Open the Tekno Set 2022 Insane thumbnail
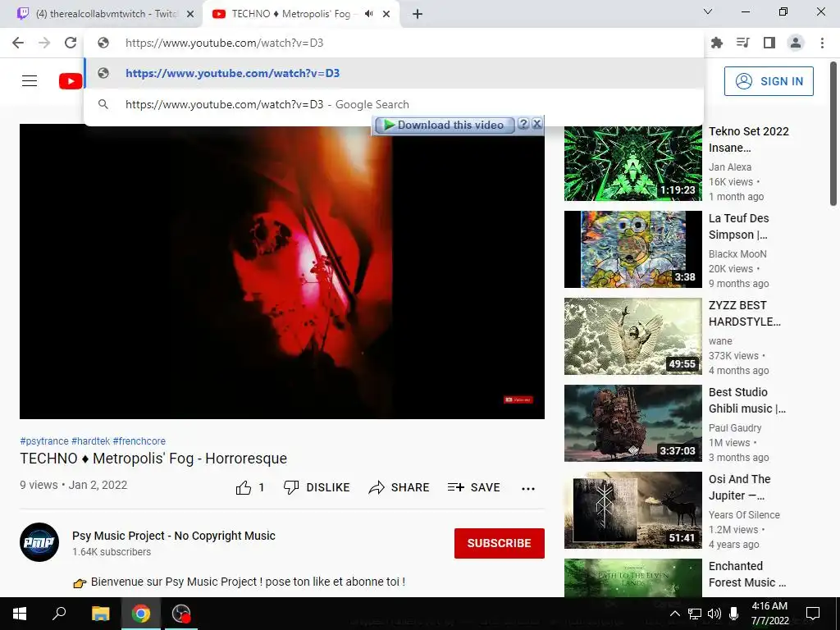This screenshot has height=630, width=840. click(633, 163)
